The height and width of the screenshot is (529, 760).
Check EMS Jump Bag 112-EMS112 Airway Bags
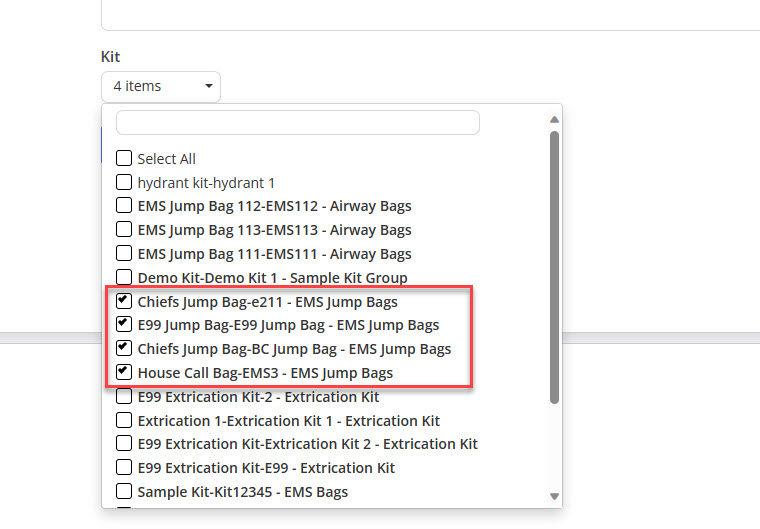pos(124,205)
